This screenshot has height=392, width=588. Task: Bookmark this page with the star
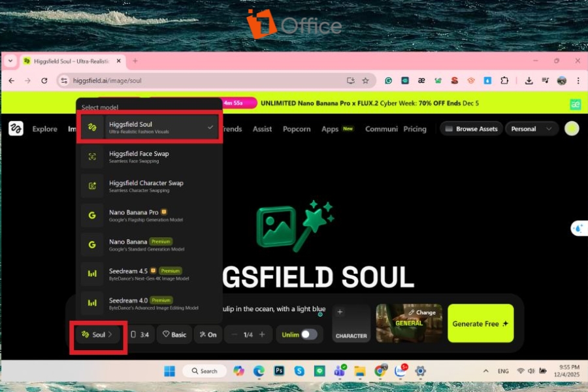tap(365, 80)
